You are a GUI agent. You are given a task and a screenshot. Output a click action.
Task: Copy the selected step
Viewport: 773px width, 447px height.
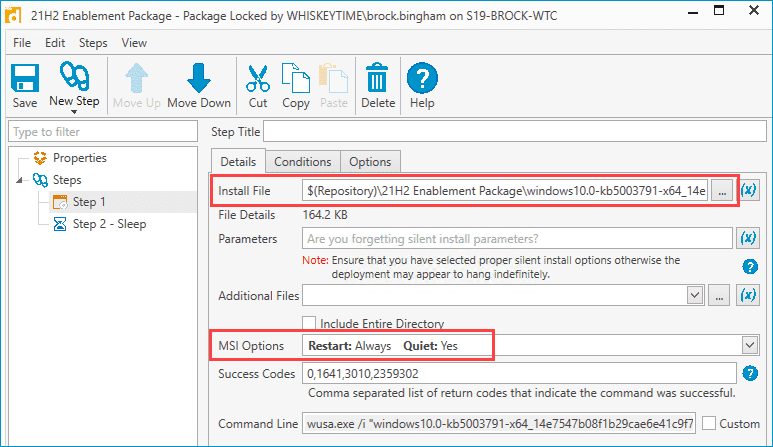[x=296, y=85]
